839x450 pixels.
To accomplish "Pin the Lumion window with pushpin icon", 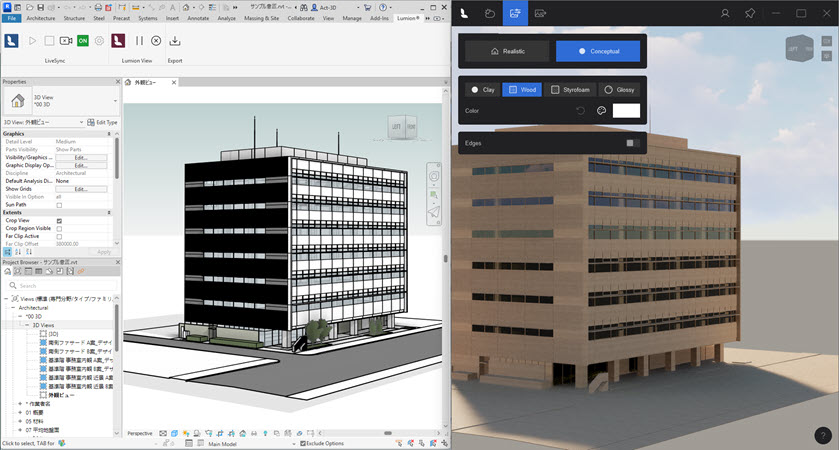I will click(x=750, y=13).
